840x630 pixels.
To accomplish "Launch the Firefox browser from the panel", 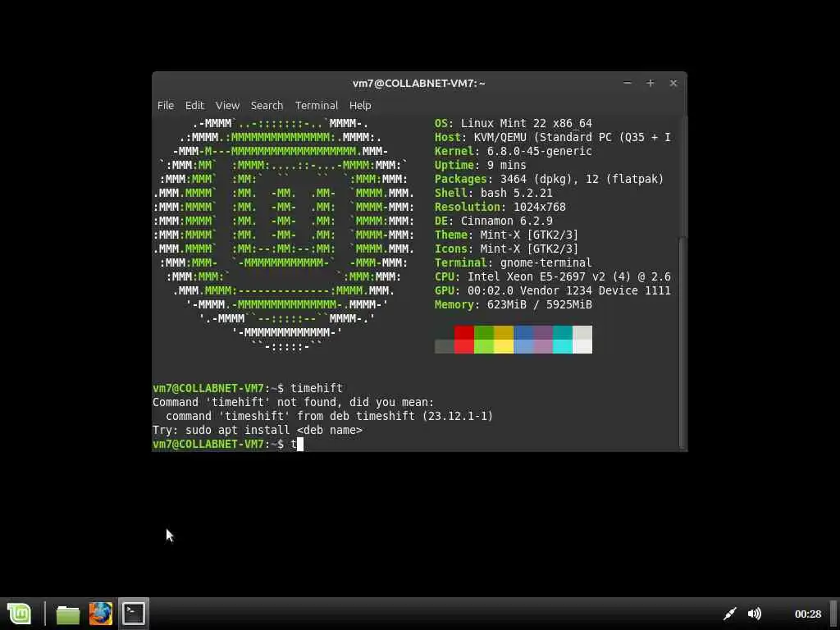I will pos(101,614).
